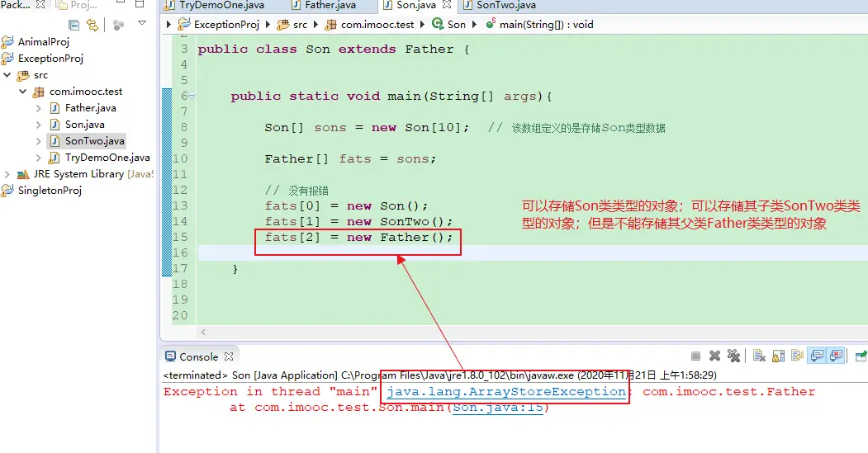Image resolution: width=868 pixels, height=453 pixels.
Task: Click Remove Launch single X icon
Action: 714,356
